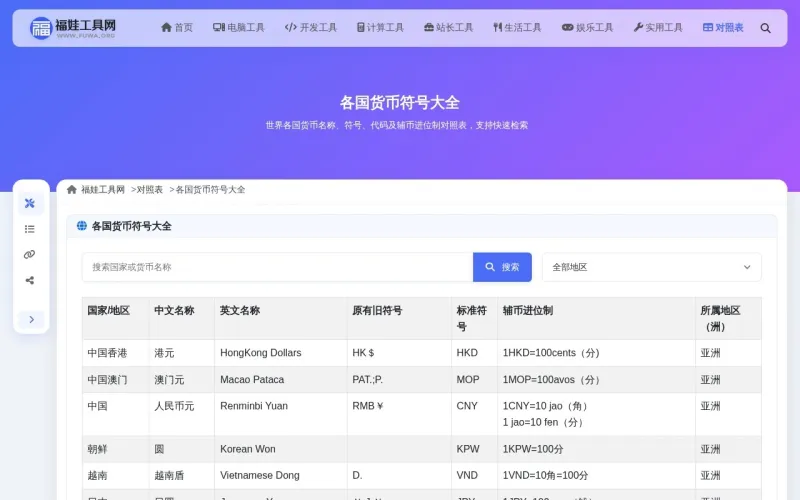The width and height of the screenshot is (800, 500).
Task: Select the Renminbi Yuan cell
Action: [x=281, y=414]
